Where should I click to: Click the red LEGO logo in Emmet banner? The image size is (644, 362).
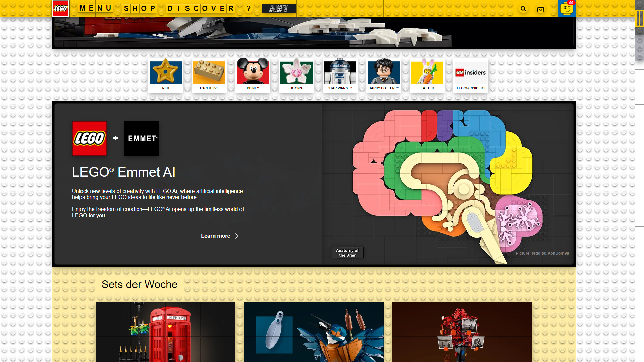pyautogui.click(x=90, y=138)
